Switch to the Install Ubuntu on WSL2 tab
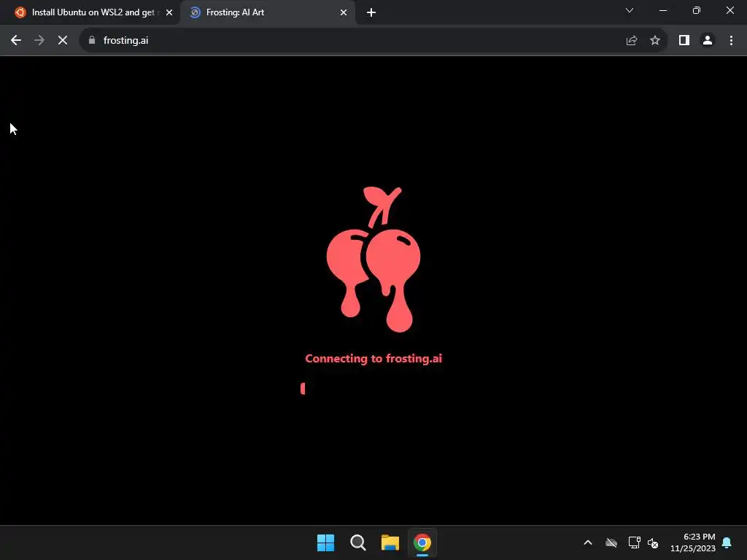The height and width of the screenshot is (560, 747). coord(93,12)
